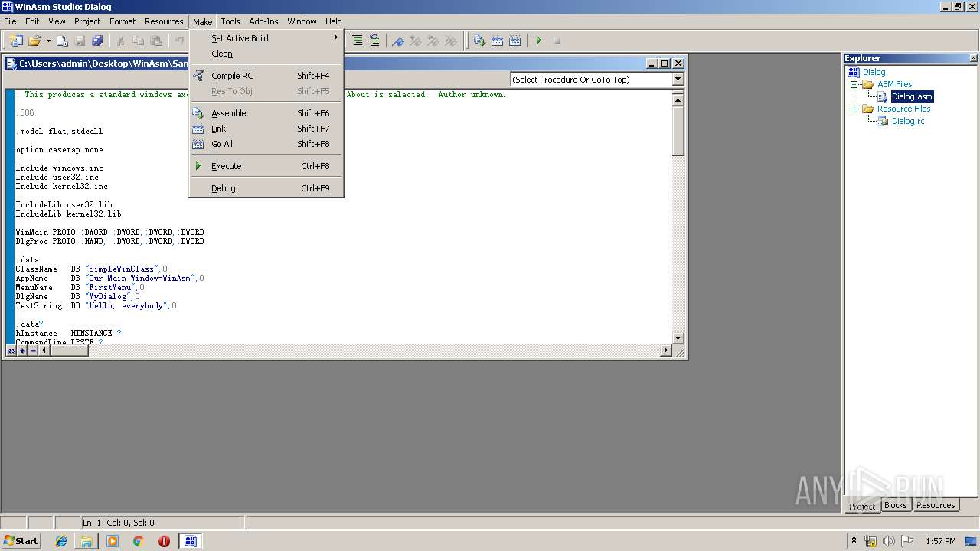The image size is (980, 551).
Task: Collapse the ASM Files folder
Action: click(x=854, y=84)
